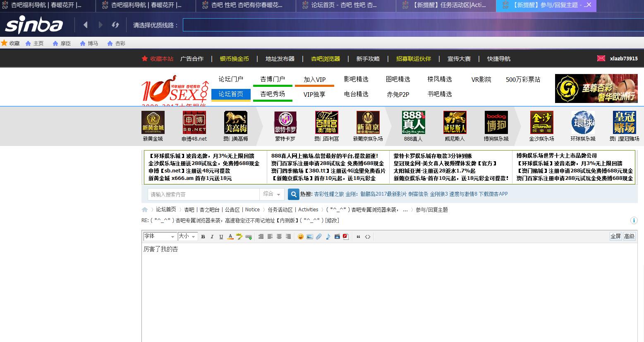Screen dimensions: 644x342
Task: Open the 收藏 favorites star bookmark
Action: (10, 43)
